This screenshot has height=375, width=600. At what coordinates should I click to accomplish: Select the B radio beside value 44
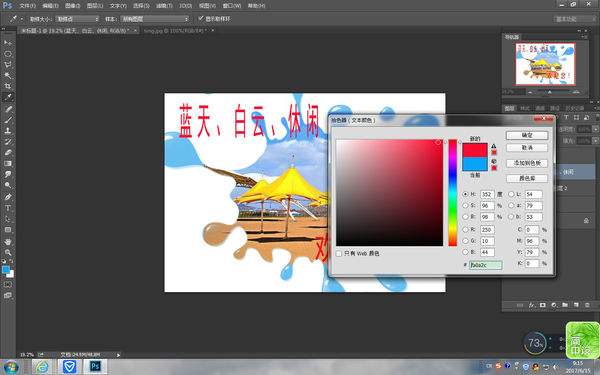point(465,252)
